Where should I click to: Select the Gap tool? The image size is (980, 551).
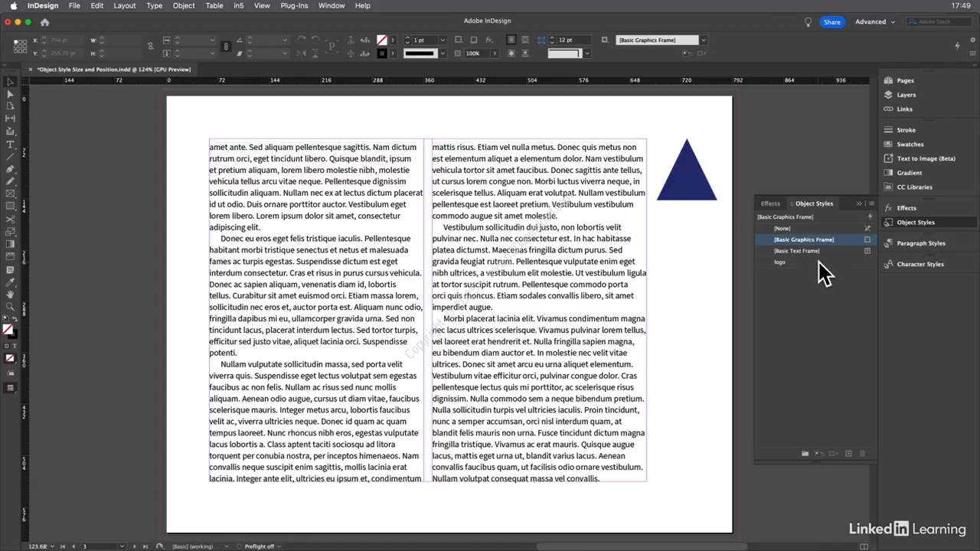point(10,118)
